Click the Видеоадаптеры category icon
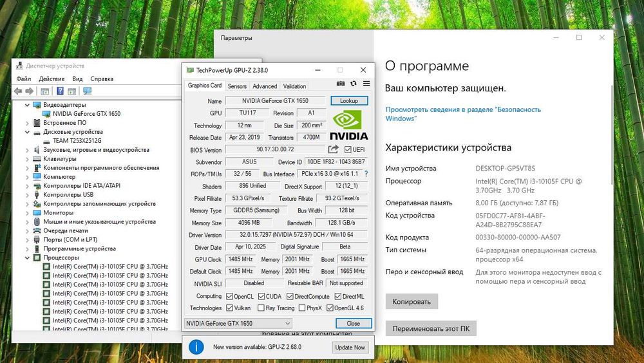 (37, 105)
